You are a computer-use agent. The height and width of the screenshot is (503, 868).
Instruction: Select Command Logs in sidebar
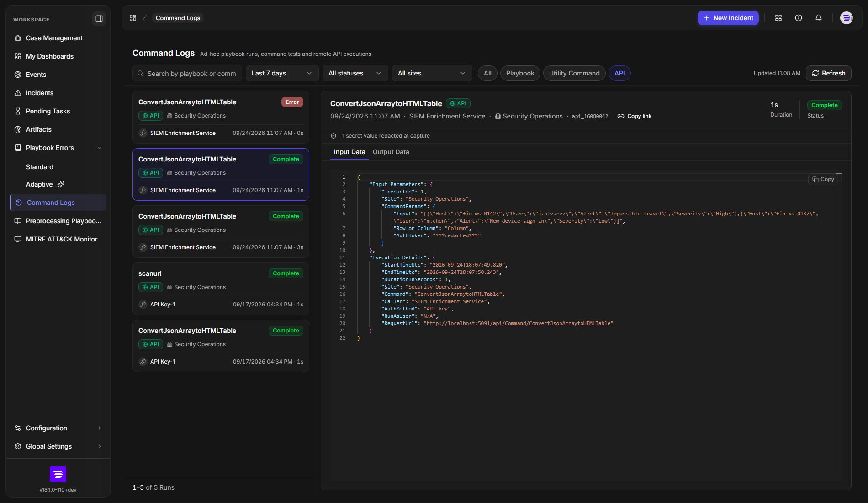click(58, 203)
